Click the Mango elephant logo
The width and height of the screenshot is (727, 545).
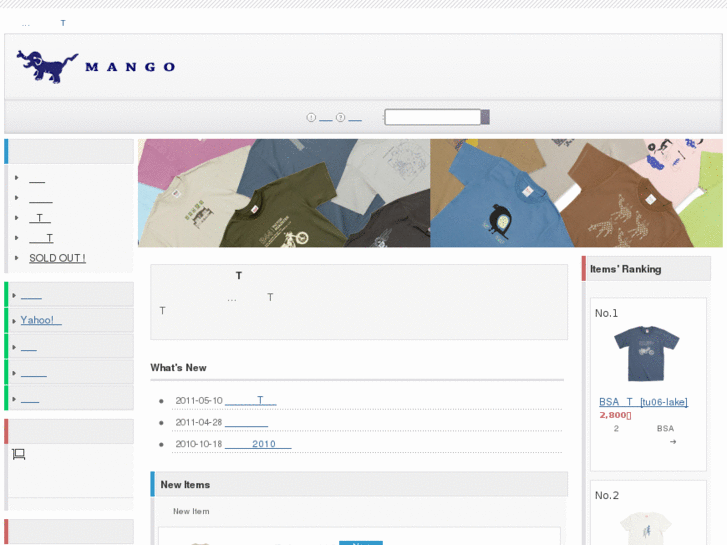click(47, 66)
